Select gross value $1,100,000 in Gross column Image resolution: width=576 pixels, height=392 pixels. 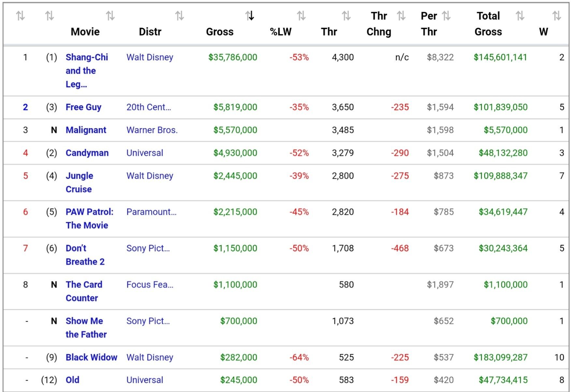235,285
